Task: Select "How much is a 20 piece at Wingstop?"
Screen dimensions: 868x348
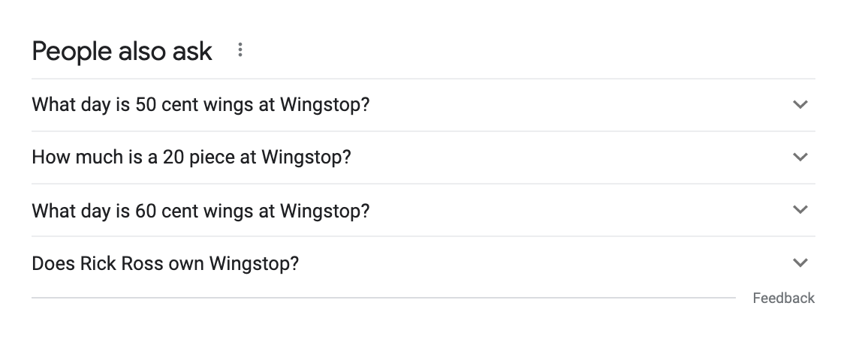Action: tap(191, 157)
